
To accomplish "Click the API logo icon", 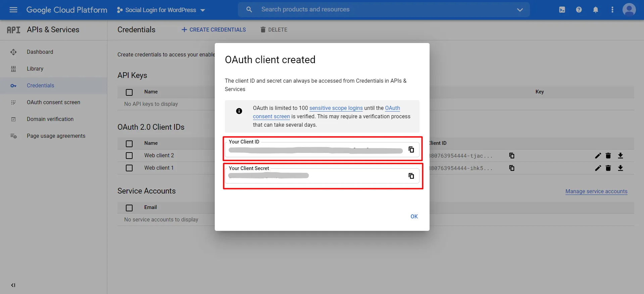I will pyautogui.click(x=13, y=30).
